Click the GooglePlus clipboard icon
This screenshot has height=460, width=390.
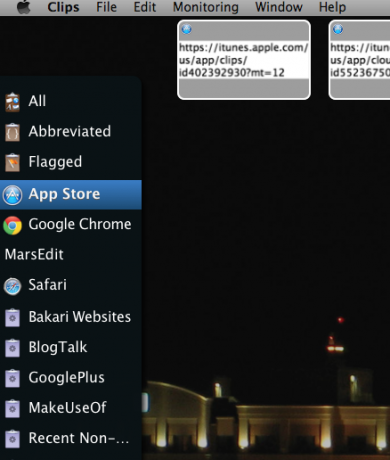pyautogui.click(x=12, y=378)
